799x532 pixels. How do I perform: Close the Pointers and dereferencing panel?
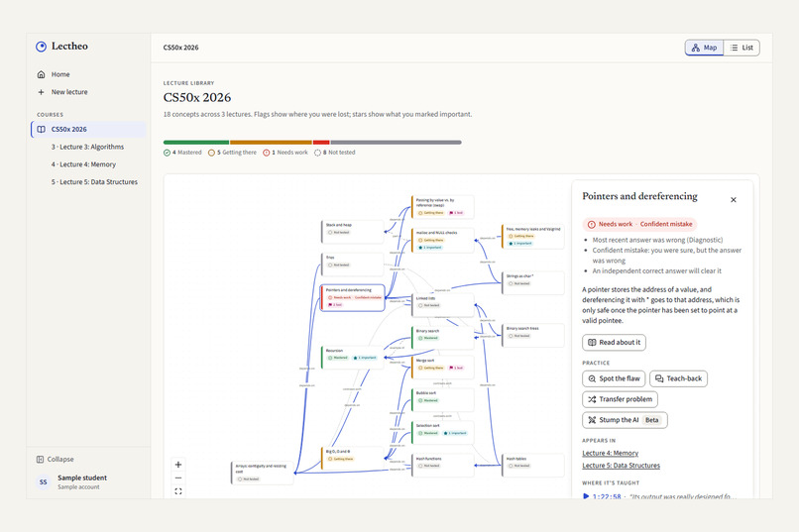[734, 199]
